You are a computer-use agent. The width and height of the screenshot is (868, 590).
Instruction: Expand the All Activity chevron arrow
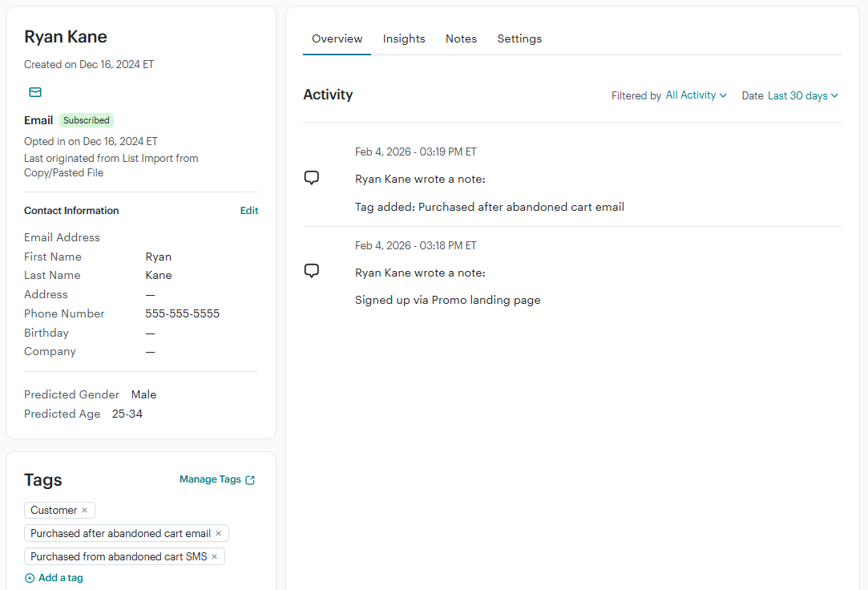pyautogui.click(x=724, y=95)
